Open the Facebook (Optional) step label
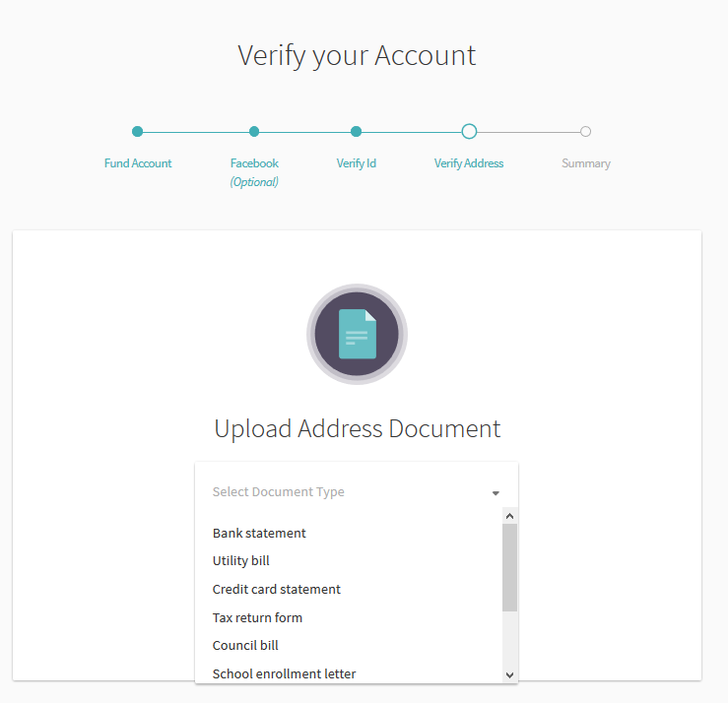728x703 pixels. click(x=254, y=172)
